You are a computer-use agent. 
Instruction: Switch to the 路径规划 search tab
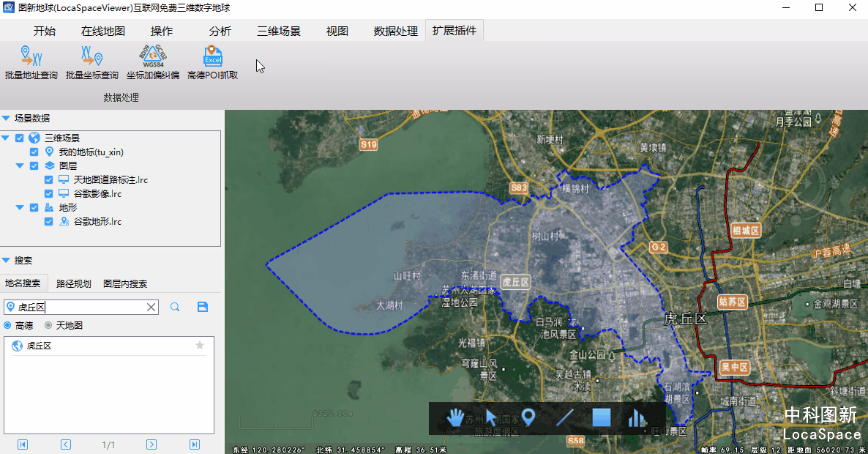coord(74,283)
